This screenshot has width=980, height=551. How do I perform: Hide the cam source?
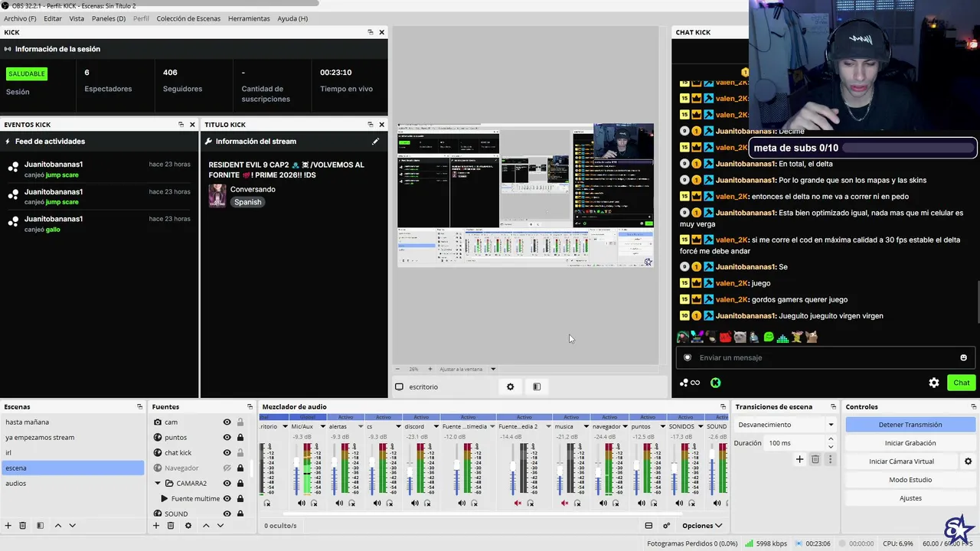pos(227,422)
